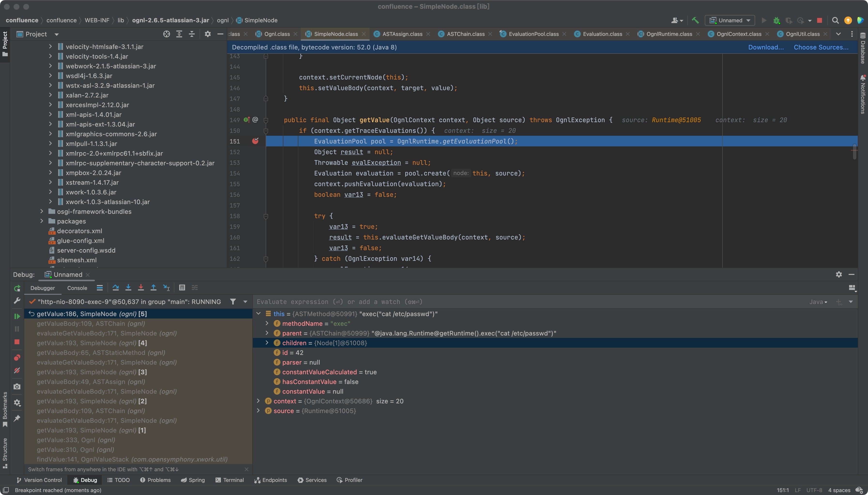
Task: Select the getValueBody:65, ASTStaticMethod stack frame
Action: click(138, 352)
